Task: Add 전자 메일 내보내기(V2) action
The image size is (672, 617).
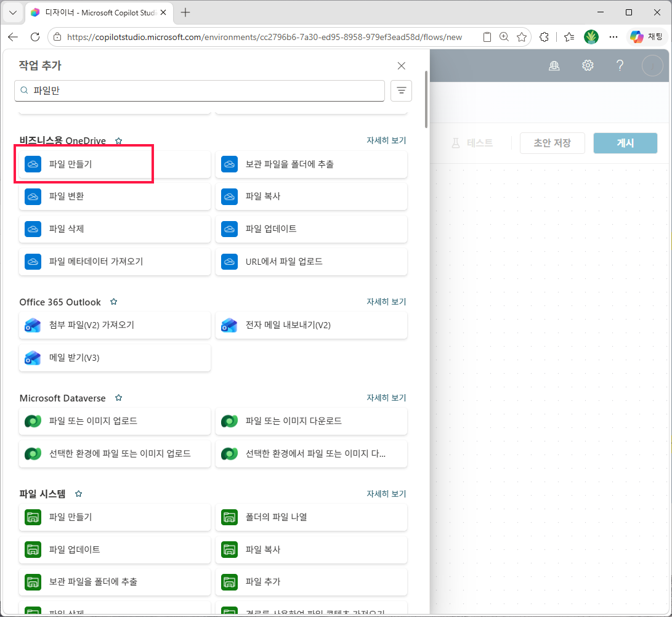Action: pos(311,325)
